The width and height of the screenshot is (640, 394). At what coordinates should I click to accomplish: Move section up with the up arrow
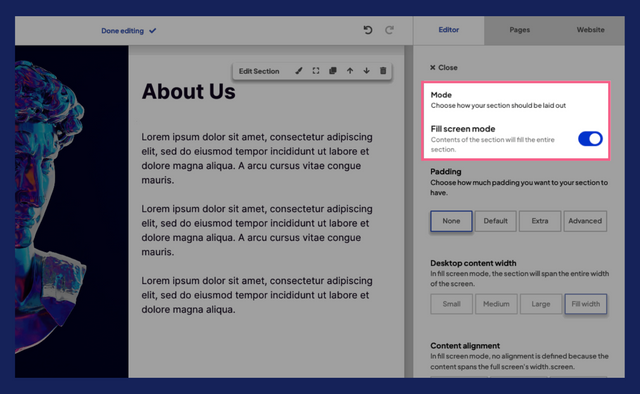click(x=350, y=71)
